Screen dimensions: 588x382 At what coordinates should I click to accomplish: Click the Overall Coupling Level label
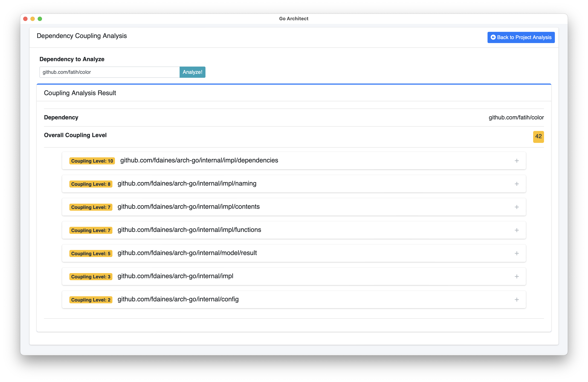pyautogui.click(x=75, y=135)
